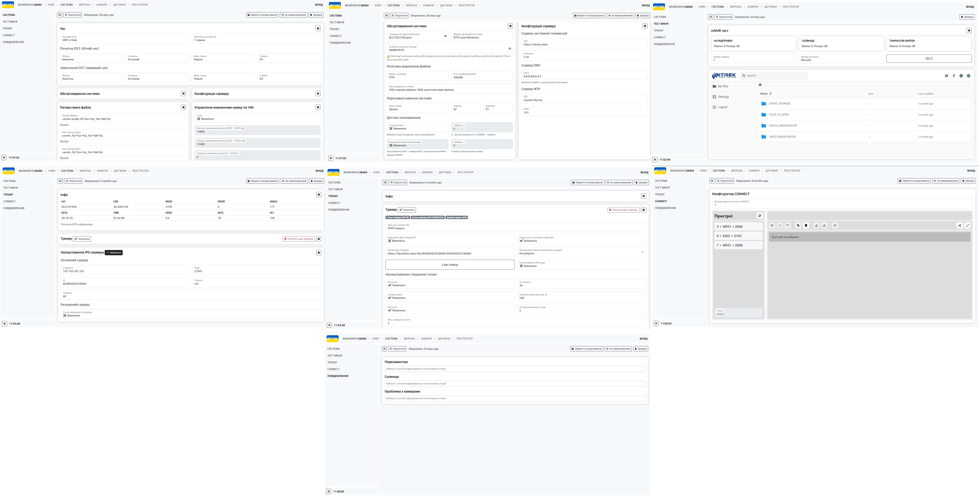980x500 pixels.
Task: Click the undo arrow icon in CONNECT toolbar
Action: 787,226
